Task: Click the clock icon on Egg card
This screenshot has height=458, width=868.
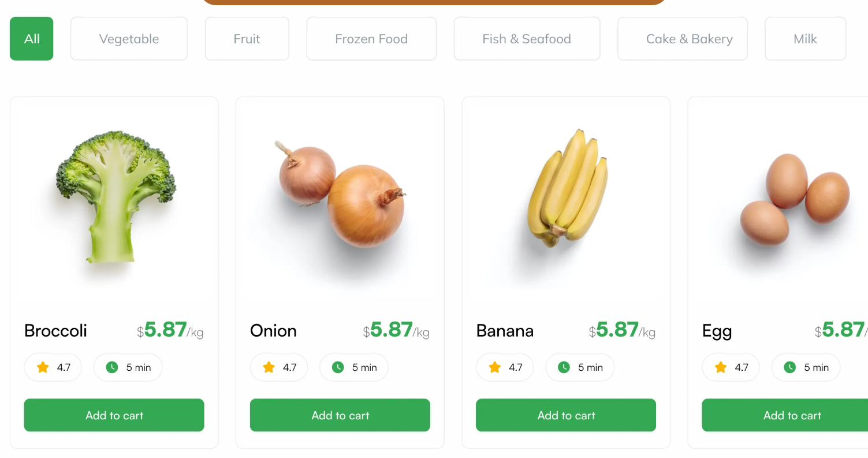Action: pyautogui.click(x=790, y=367)
